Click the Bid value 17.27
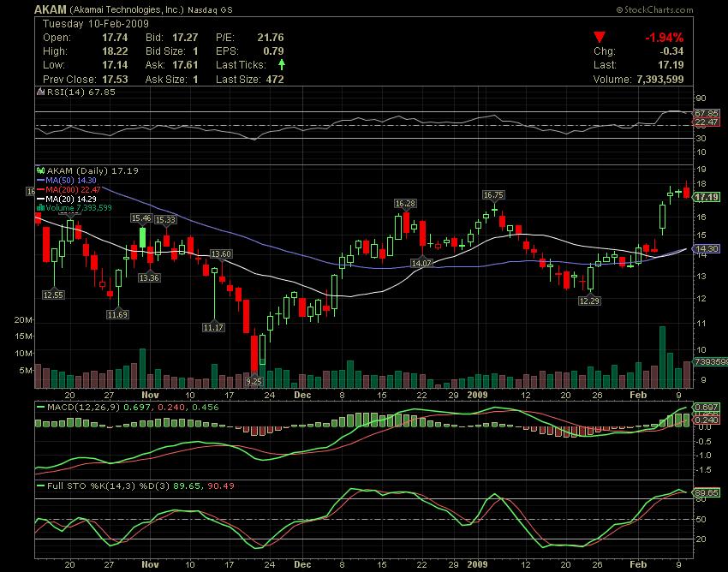Image resolution: width=728 pixels, height=572 pixels. pos(185,38)
